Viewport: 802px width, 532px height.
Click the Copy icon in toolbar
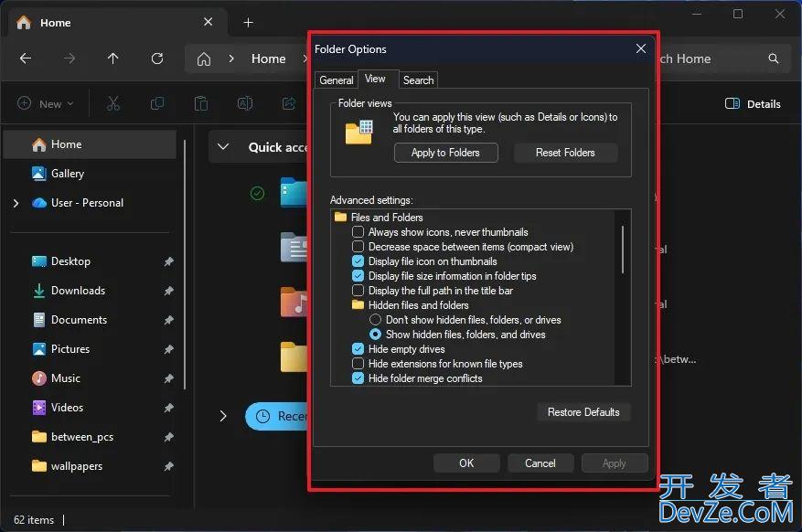pyautogui.click(x=157, y=103)
